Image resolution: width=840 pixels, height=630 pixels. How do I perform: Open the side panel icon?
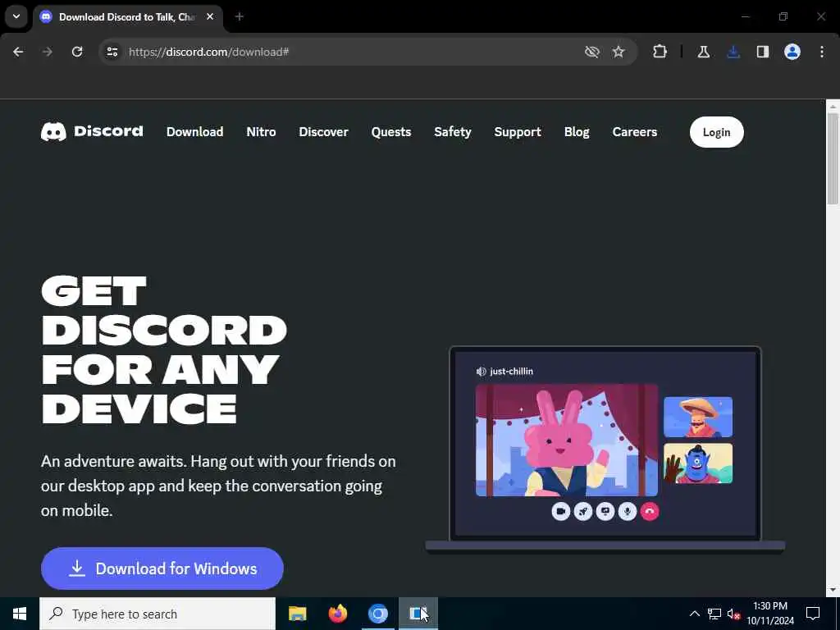pos(763,52)
